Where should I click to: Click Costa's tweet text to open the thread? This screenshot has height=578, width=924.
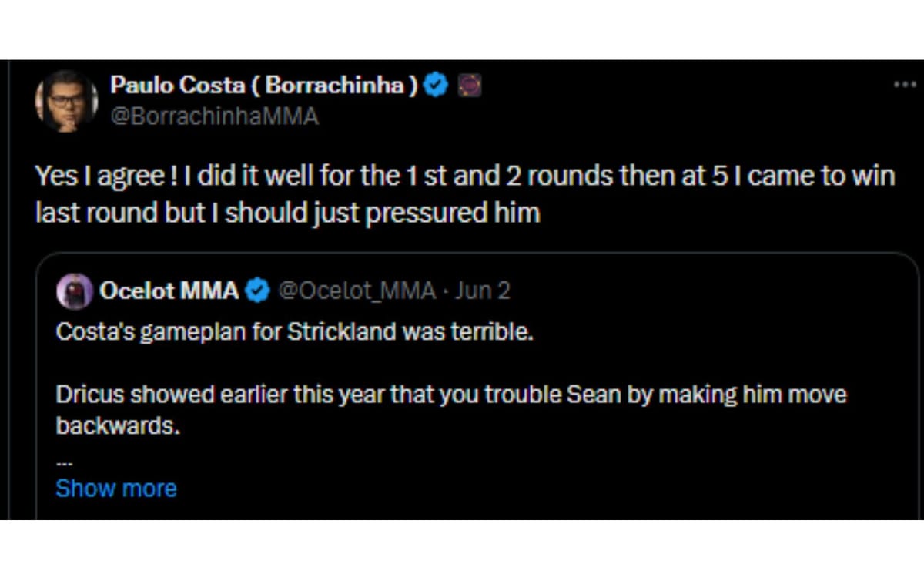[x=462, y=176]
